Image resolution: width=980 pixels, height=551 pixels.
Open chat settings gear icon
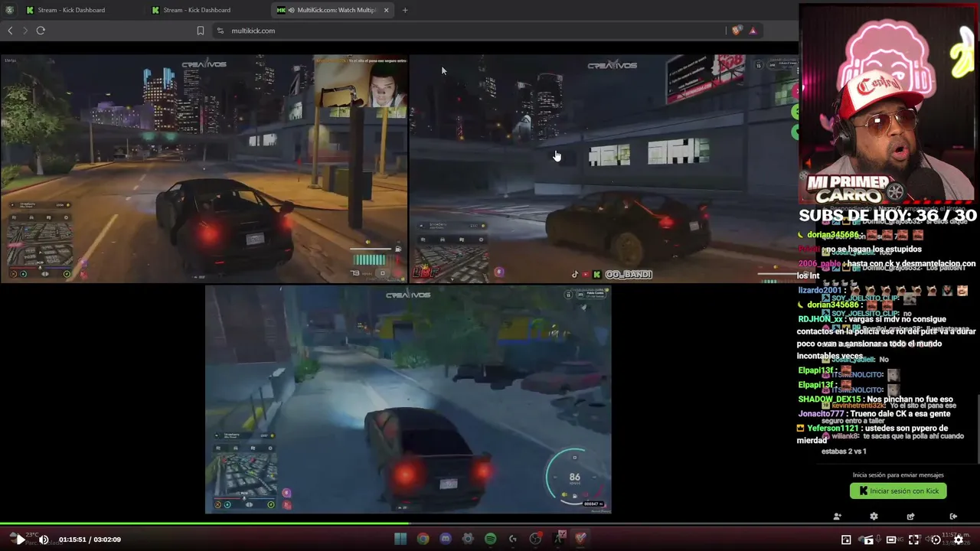tap(874, 517)
